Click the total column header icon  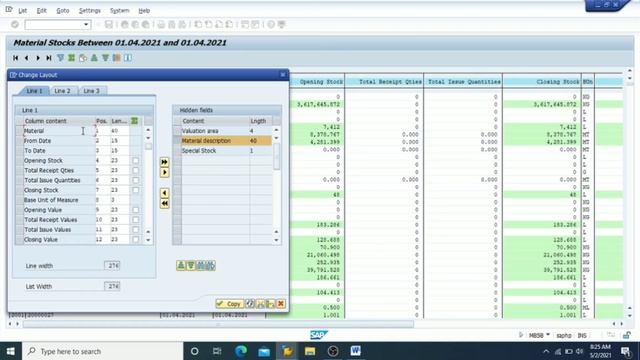134,121
